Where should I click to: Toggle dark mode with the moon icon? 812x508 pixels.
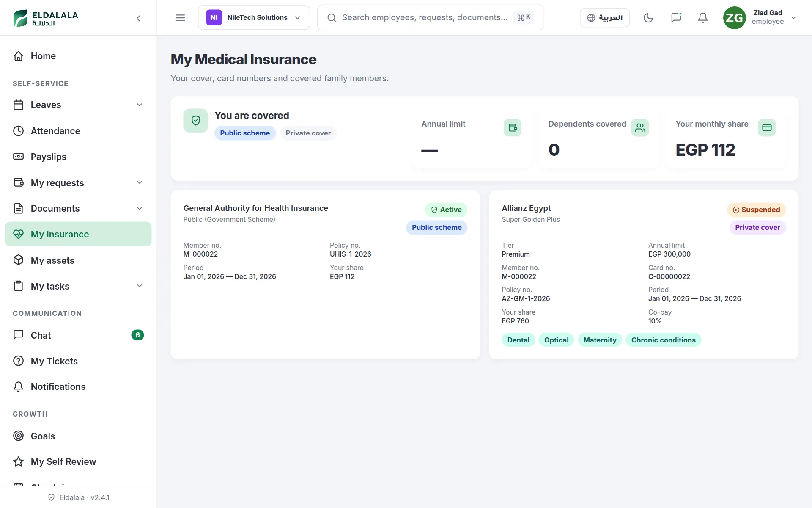pos(648,18)
